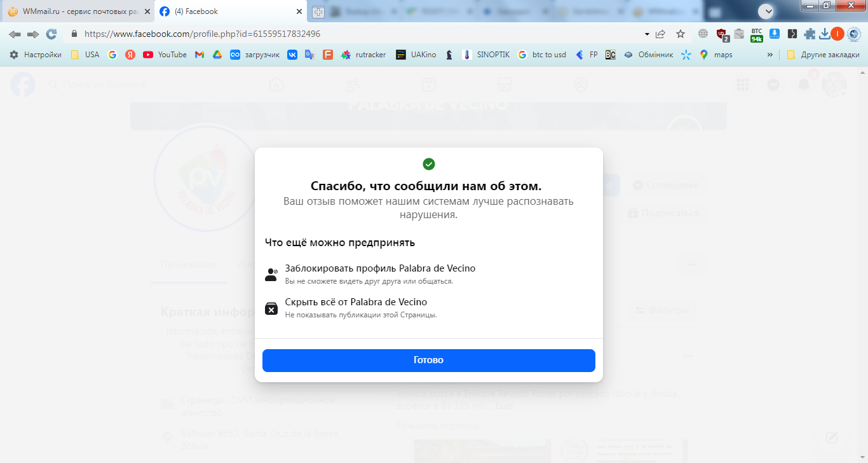The width and height of the screenshot is (868, 463).
Task: Choose Заблокировать профиль Palabra de Vecino option
Action: [x=428, y=274]
